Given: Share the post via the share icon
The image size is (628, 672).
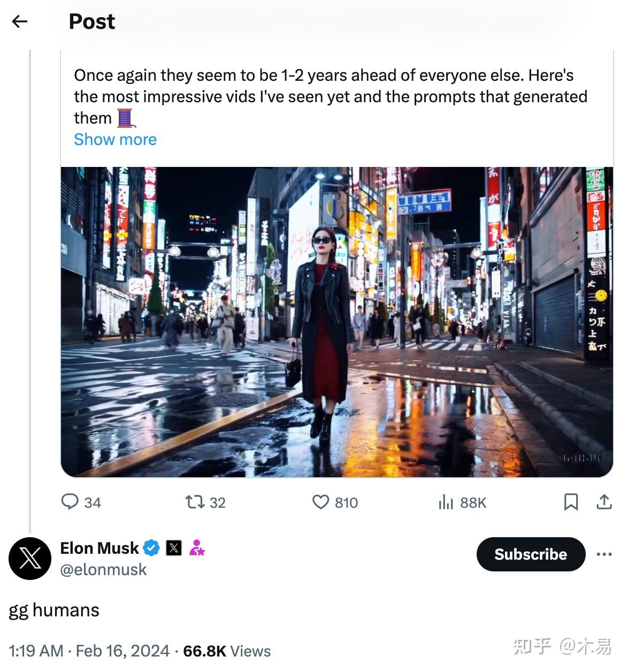Looking at the screenshot, I should coord(604,502).
